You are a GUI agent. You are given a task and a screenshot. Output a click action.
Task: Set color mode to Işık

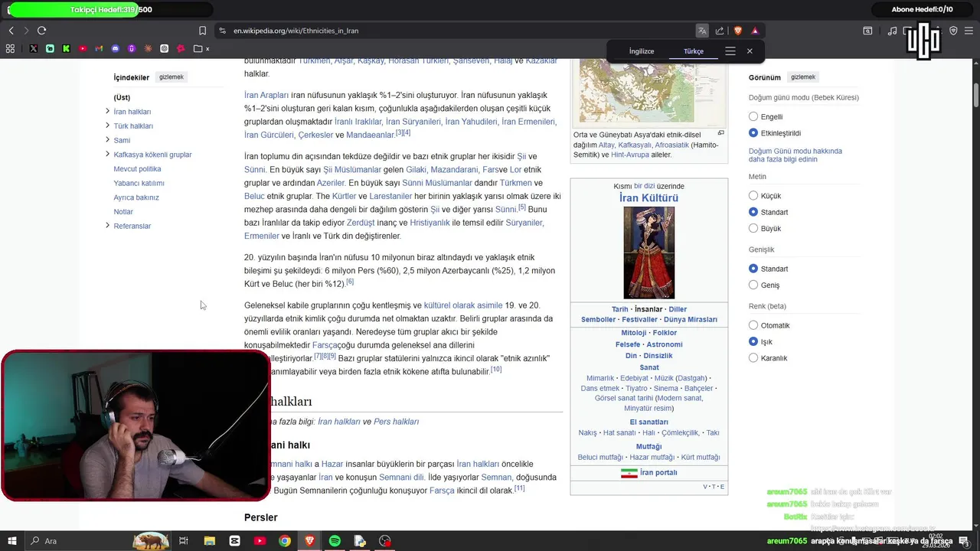pos(753,341)
